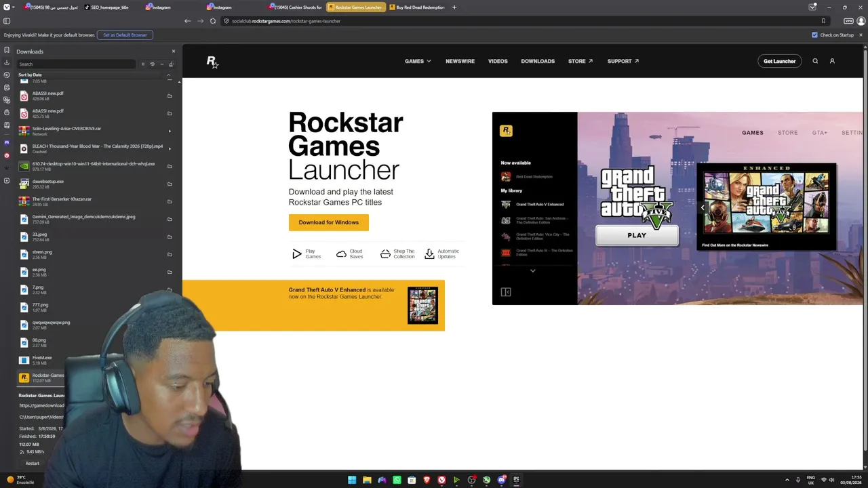The width and height of the screenshot is (868, 488).
Task: Open the Discord web panel in sidebar
Action: tap(7, 142)
